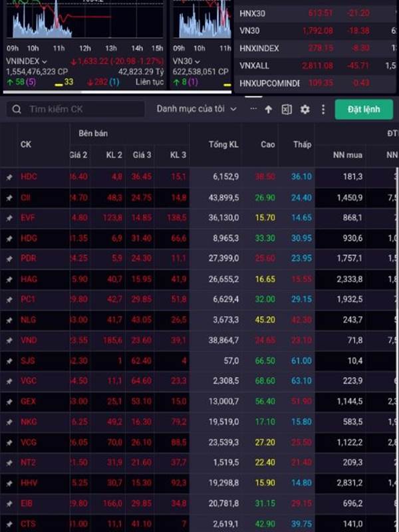Click the KL 3 column header

pyautogui.click(x=178, y=155)
